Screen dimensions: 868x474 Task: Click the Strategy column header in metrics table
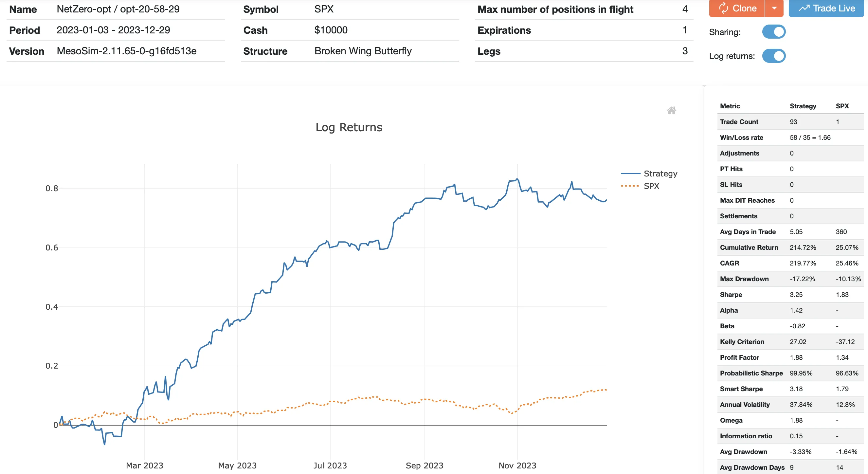[803, 106]
